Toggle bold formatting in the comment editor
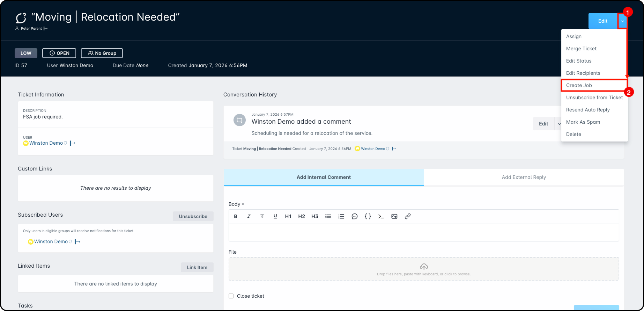 coord(236,216)
